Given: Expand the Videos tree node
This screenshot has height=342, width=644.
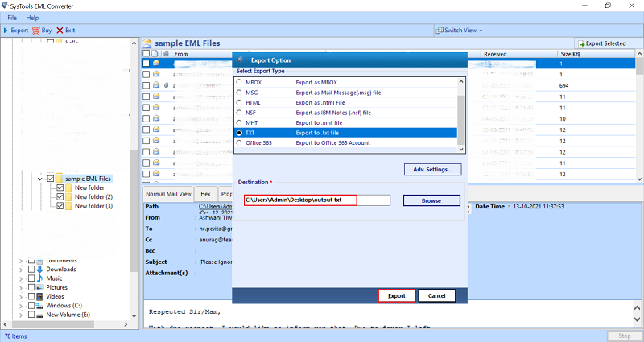Looking at the screenshot, I should (x=22, y=297).
